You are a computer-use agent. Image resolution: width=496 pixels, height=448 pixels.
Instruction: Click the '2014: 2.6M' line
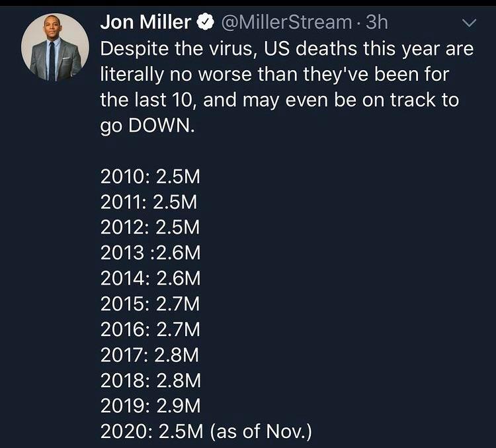coord(150,278)
